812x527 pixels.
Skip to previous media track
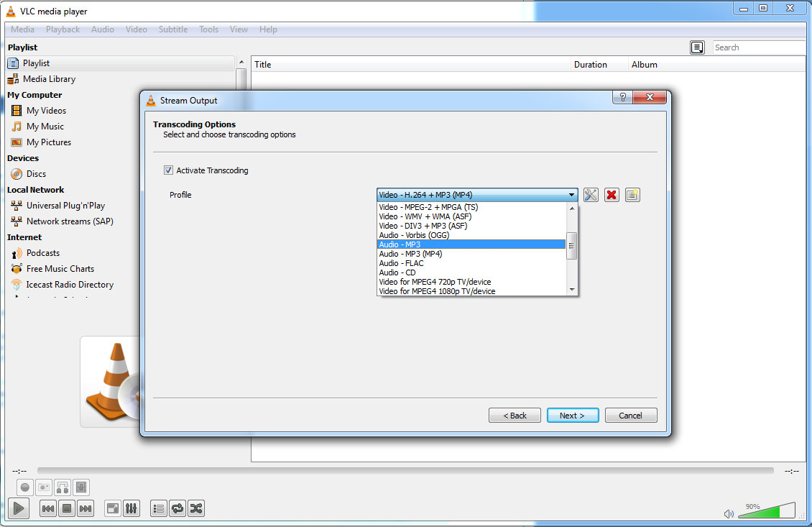pyautogui.click(x=48, y=508)
